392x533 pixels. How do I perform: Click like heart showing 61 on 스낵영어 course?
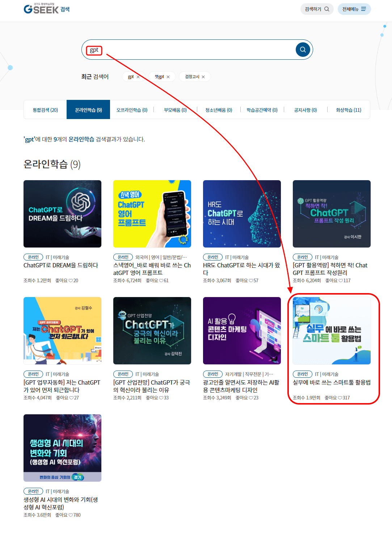tap(161, 280)
